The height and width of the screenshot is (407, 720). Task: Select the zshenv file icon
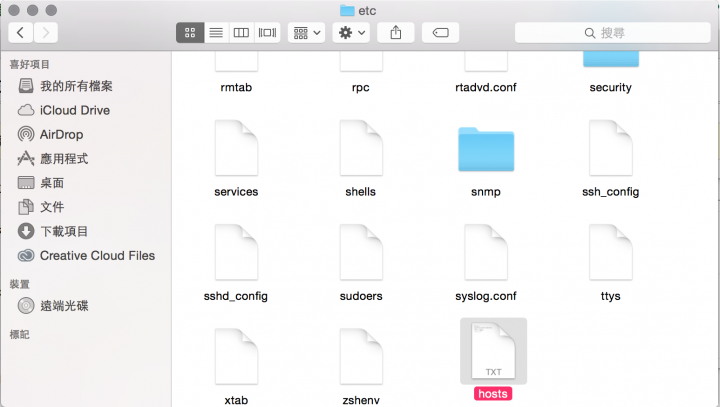pyautogui.click(x=361, y=356)
